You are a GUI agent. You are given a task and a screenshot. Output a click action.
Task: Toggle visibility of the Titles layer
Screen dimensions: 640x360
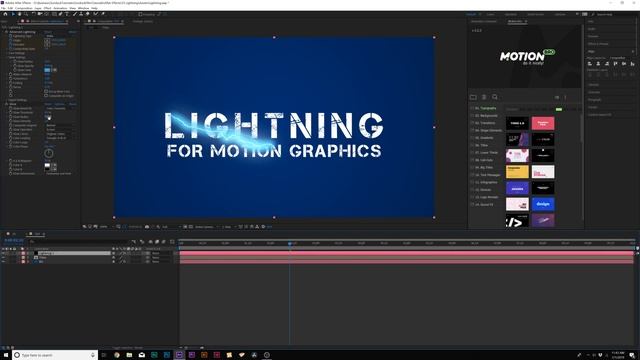tap(3, 257)
